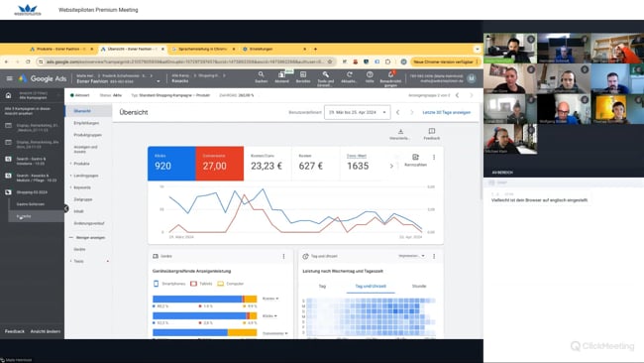Click Feedback at sidebar bottom
Screen dimensions: 644x363
pos(15,331)
